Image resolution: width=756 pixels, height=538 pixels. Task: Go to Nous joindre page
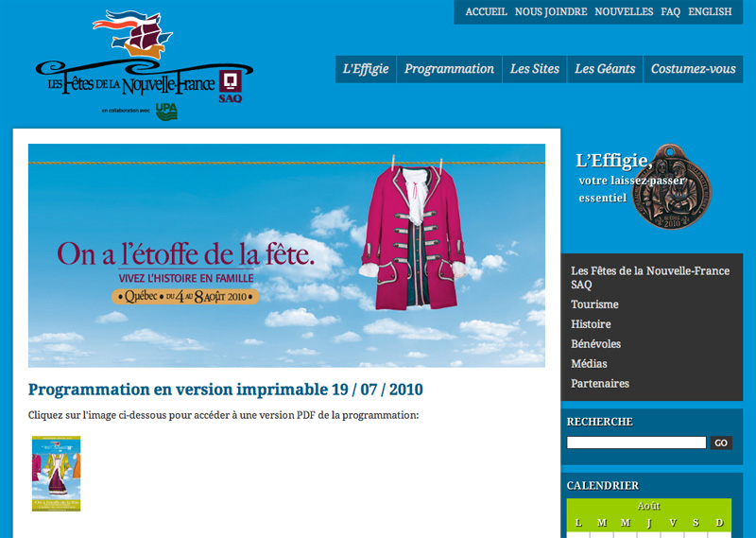551,12
